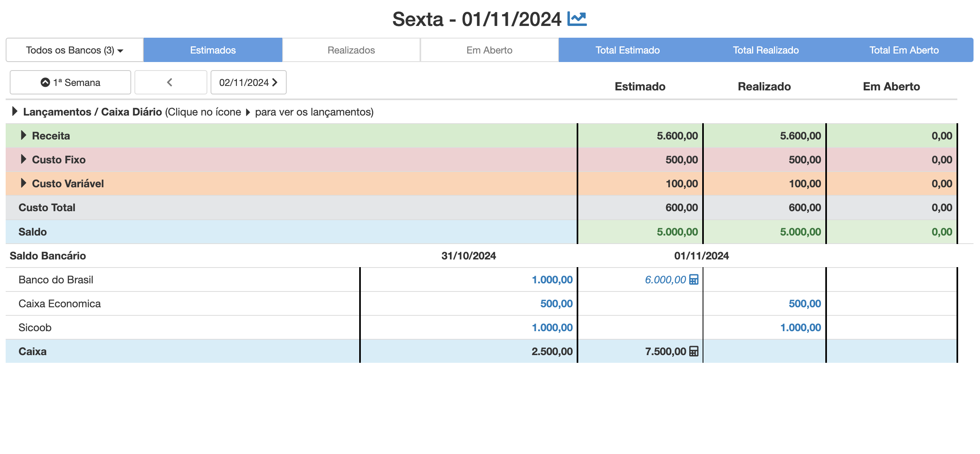Click the Custo Total label
The width and height of the screenshot is (980, 454).
point(47,208)
